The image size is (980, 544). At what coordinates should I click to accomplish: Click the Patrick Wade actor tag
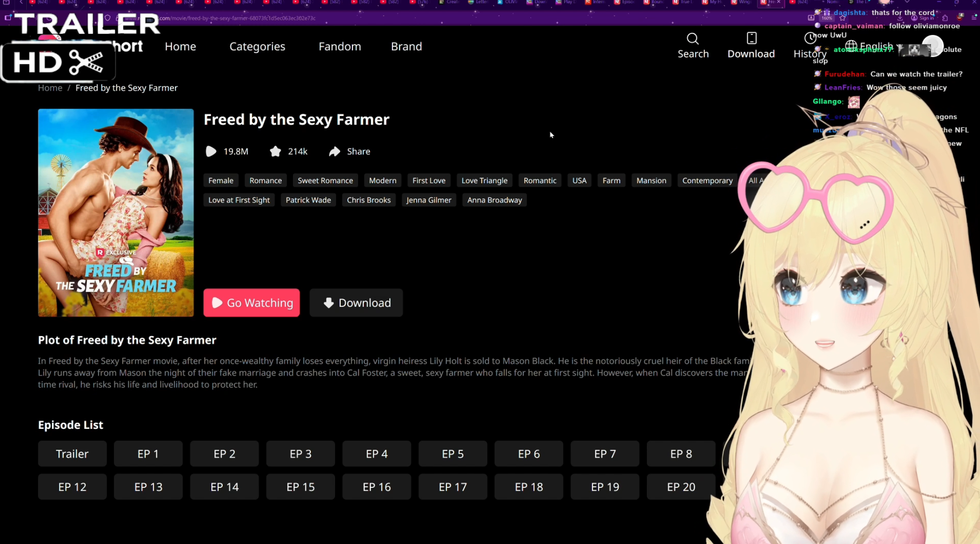(308, 200)
